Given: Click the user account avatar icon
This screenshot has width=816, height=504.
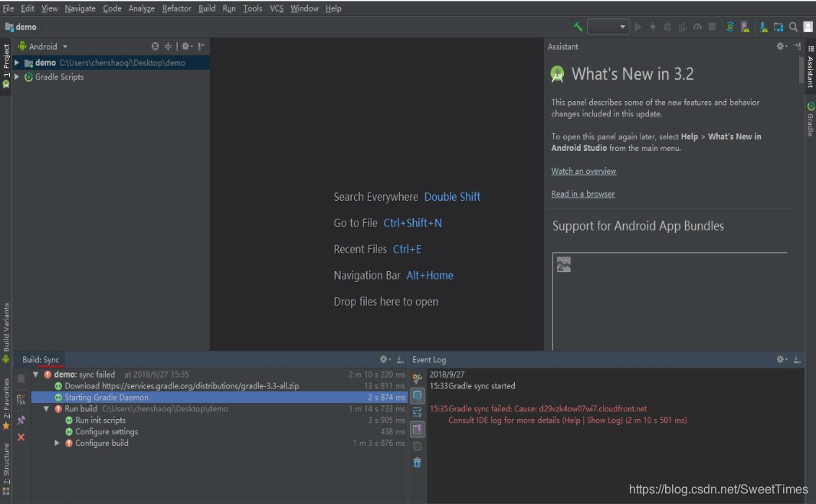Looking at the screenshot, I should [x=808, y=27].
